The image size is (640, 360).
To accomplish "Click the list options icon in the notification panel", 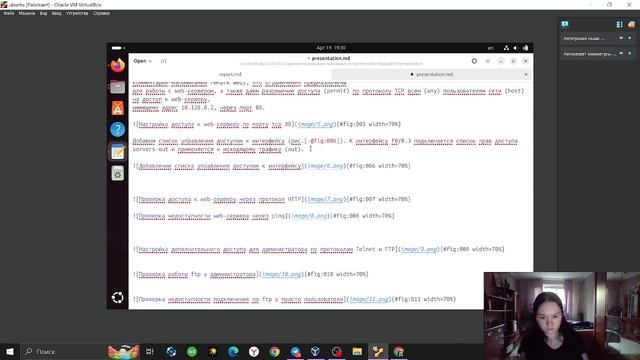I will (619, 24).
